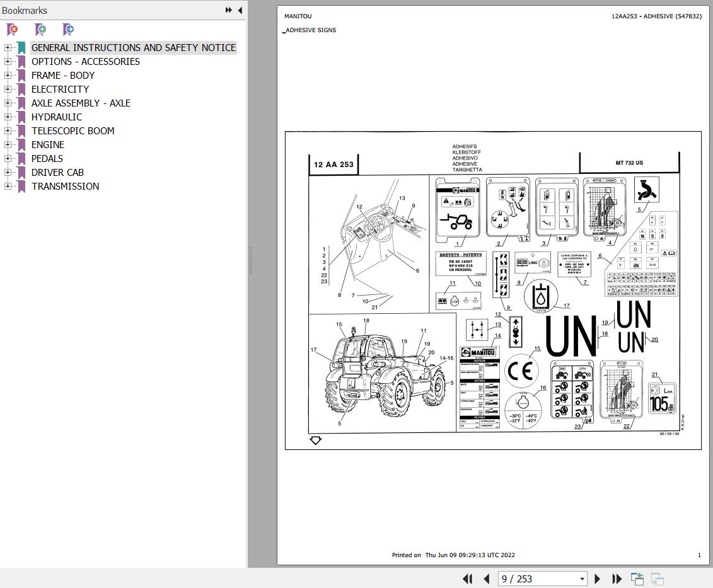Click the go-to bookmark arrow icon

pos(68,30)
